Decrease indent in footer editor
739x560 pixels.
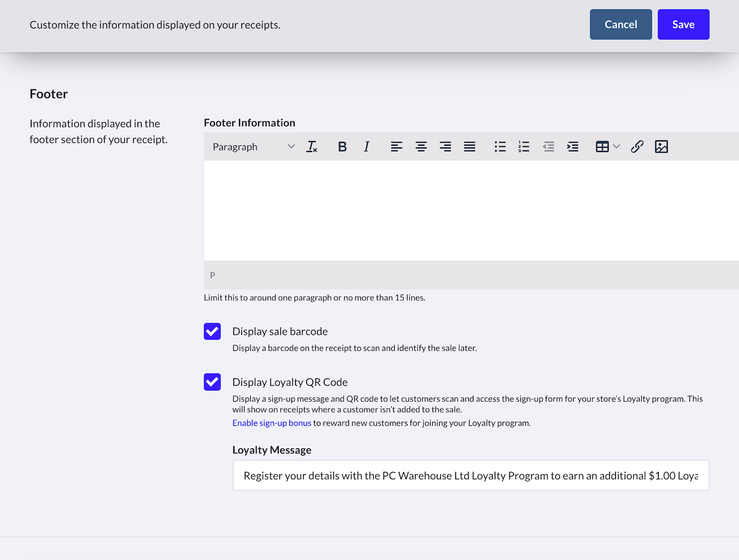(548, 147)
